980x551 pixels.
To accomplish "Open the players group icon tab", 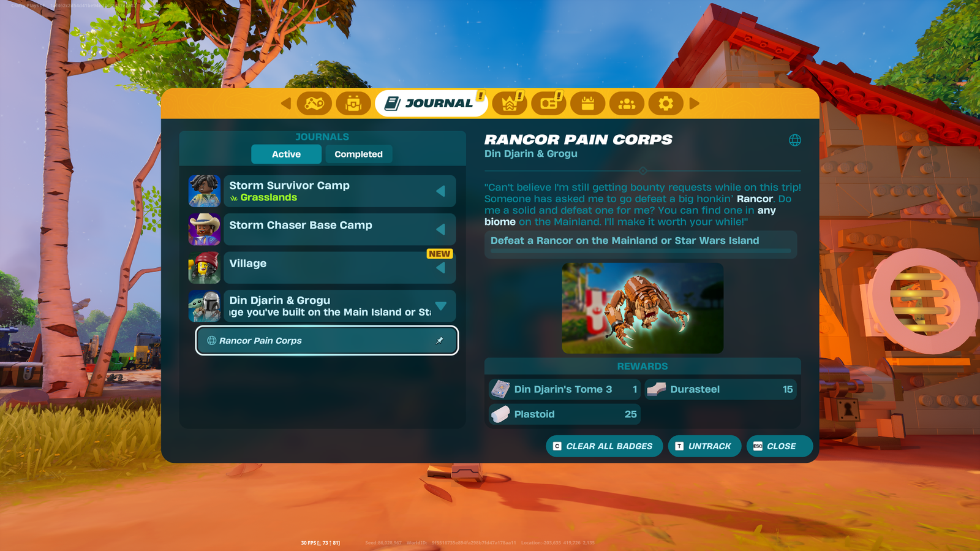I will 627,104.
